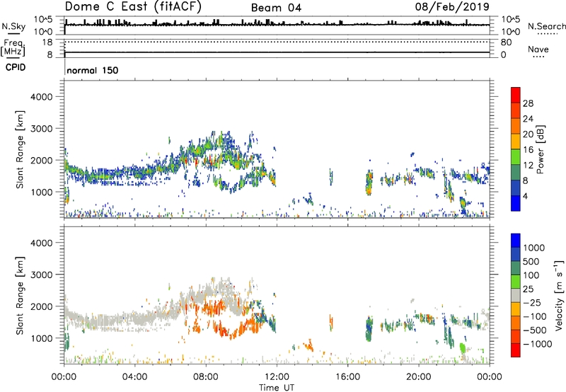Screen dimensions: 566x392
Task: Select the "N.Sky" legend label
Action: [13, 26]
